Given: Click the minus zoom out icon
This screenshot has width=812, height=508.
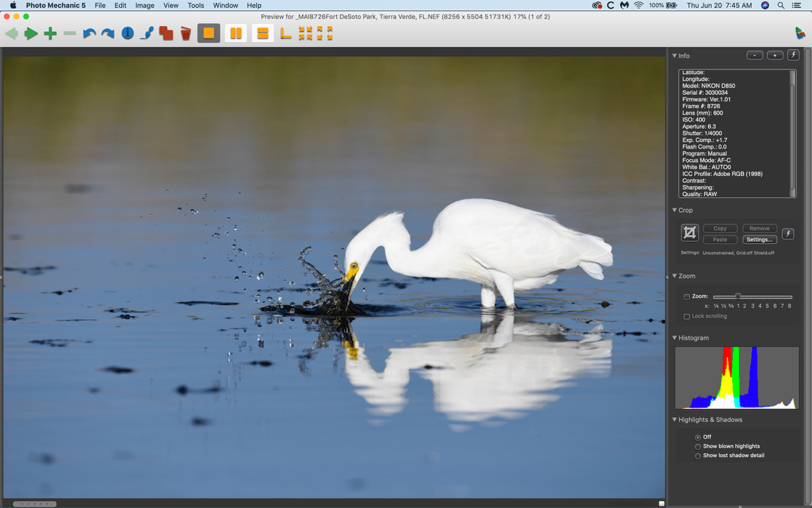Looking at the screenshot, I should [70, 33].
